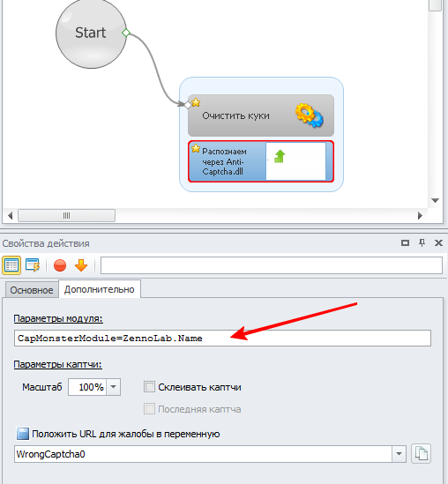The image size is (448, 484).
Task: Click the blue save icon near Положить URL
Action: (x=23, y=434)
